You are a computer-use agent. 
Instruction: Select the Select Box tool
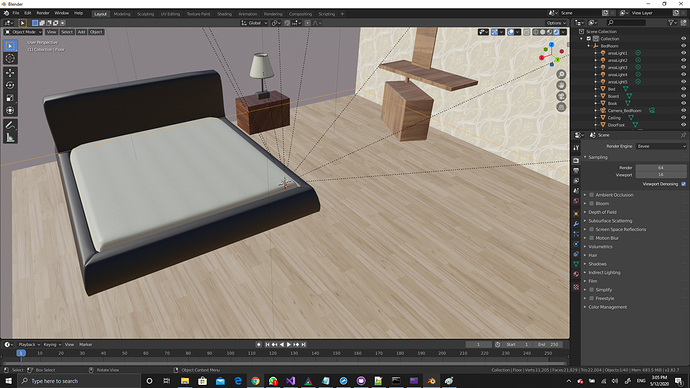11,46
